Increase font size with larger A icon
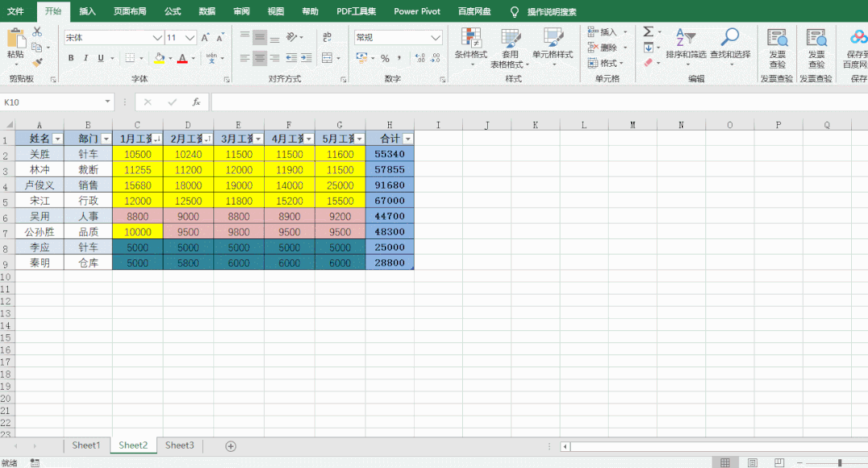868x468 pixels. (205, 38)
